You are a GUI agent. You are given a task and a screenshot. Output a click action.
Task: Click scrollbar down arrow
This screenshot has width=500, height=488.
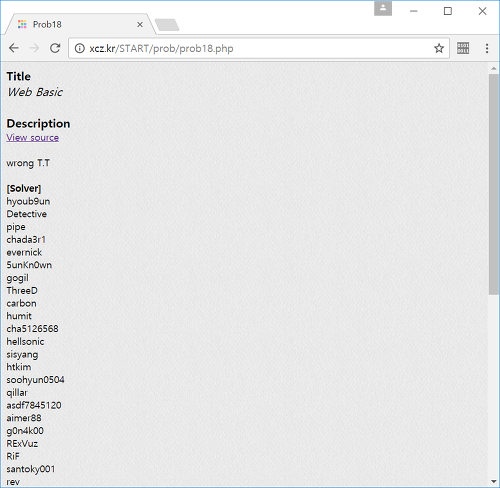tap(494, 481)
